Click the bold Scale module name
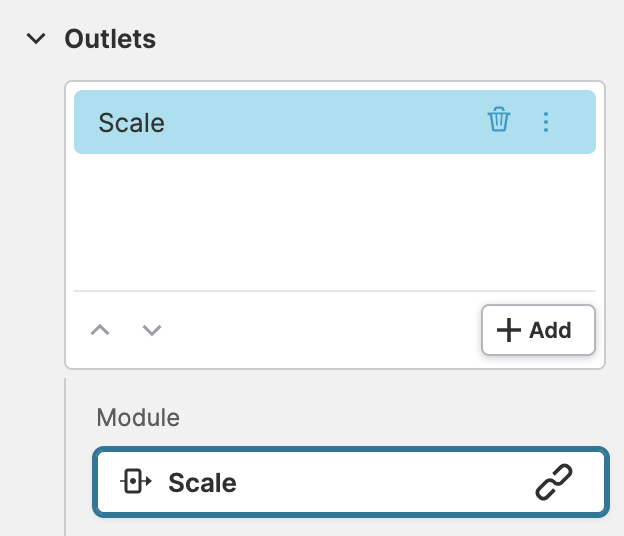Screen dimensions: 624x536 coord(202,483)
